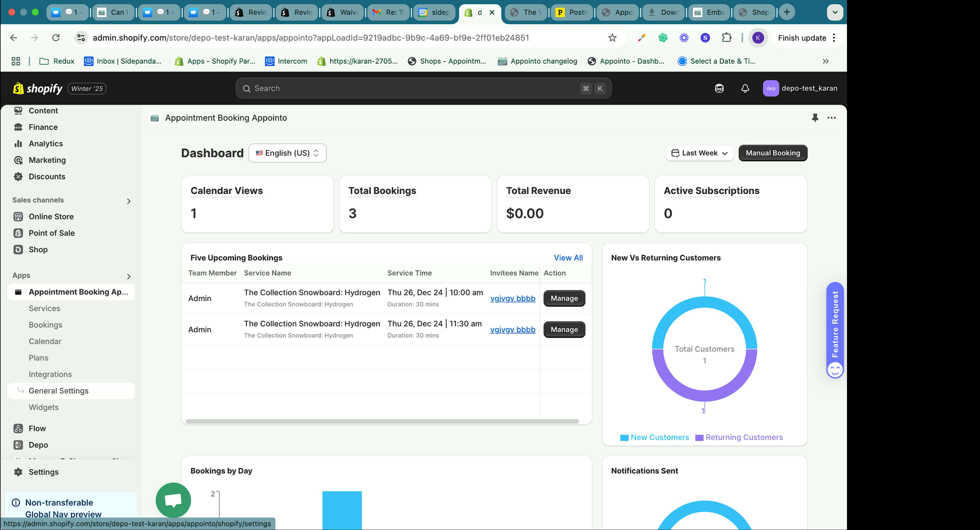This screenshot has height=530, width=980.
Task: Open the Intercom bookmark
Action: pyautogui.click(x=286, y=61)
